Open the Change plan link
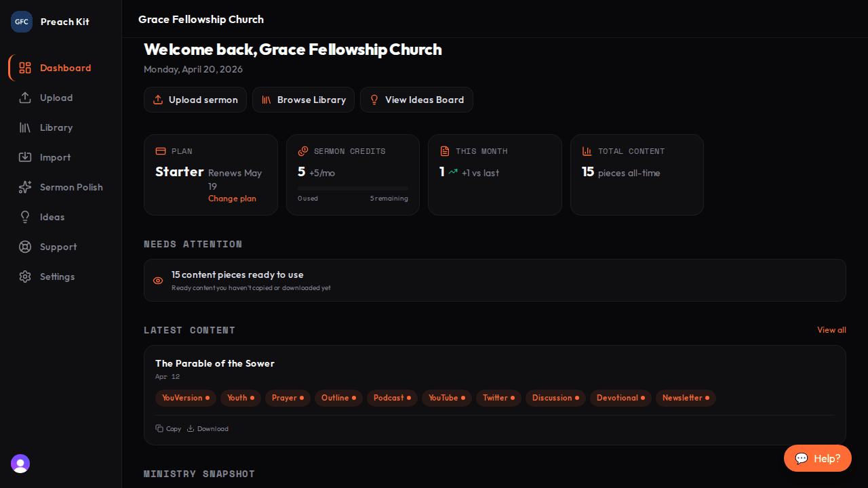 232,198
